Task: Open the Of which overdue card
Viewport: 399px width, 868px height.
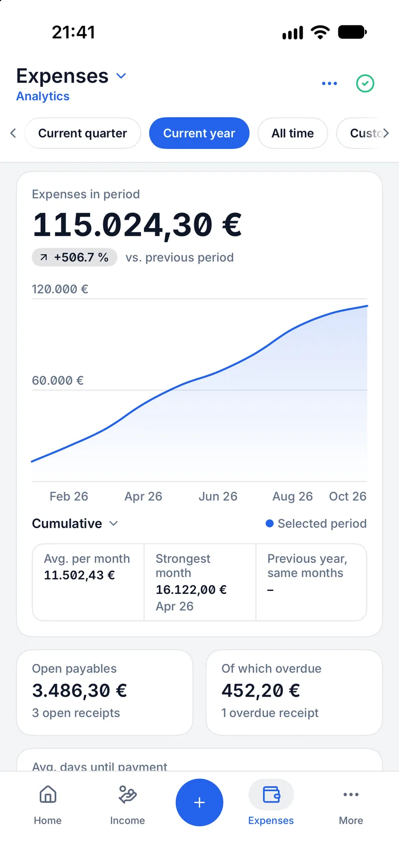Action: (294, 693)
